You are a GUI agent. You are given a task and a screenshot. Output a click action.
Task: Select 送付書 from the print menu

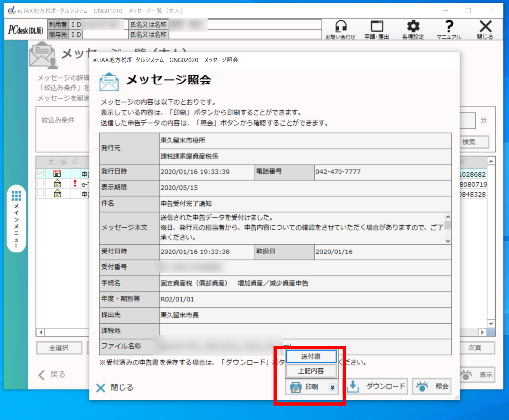click(x=311, y=357)
